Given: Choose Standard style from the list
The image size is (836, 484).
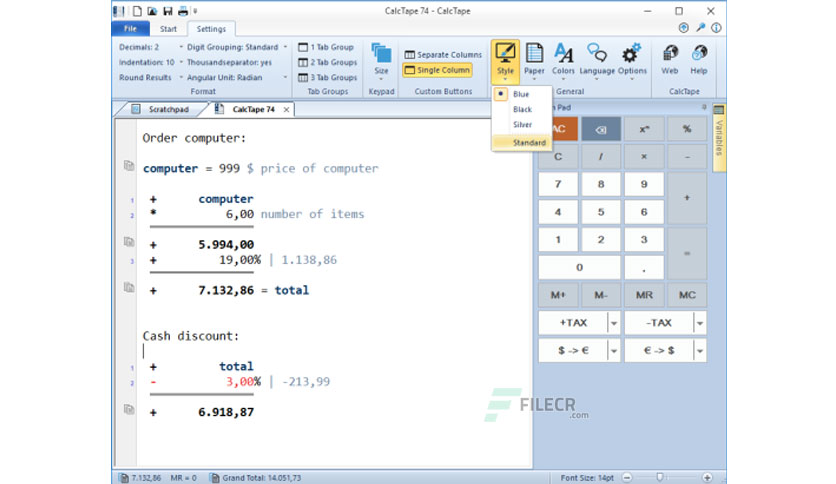Looking at the screenshot, I should point(522,142).
